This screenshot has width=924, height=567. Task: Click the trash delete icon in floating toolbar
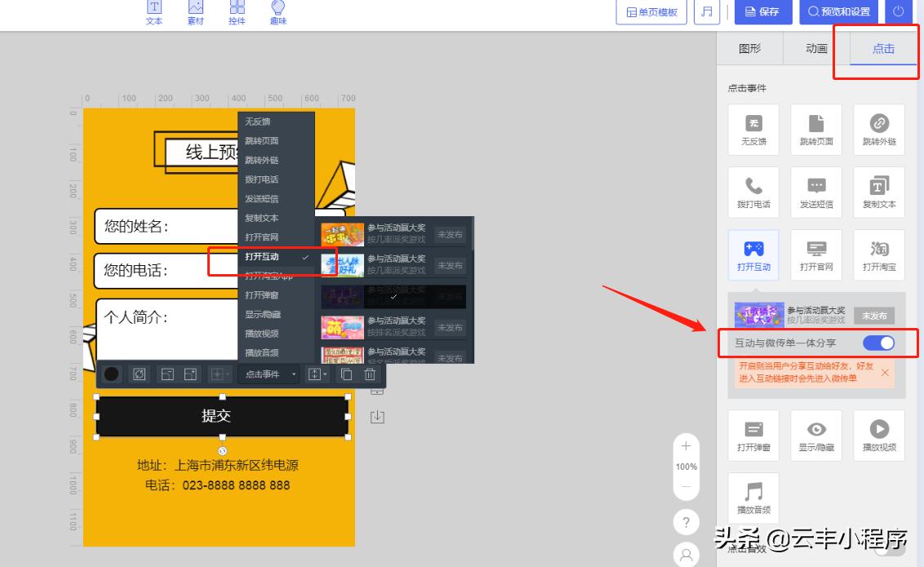[x=370, y=374]
